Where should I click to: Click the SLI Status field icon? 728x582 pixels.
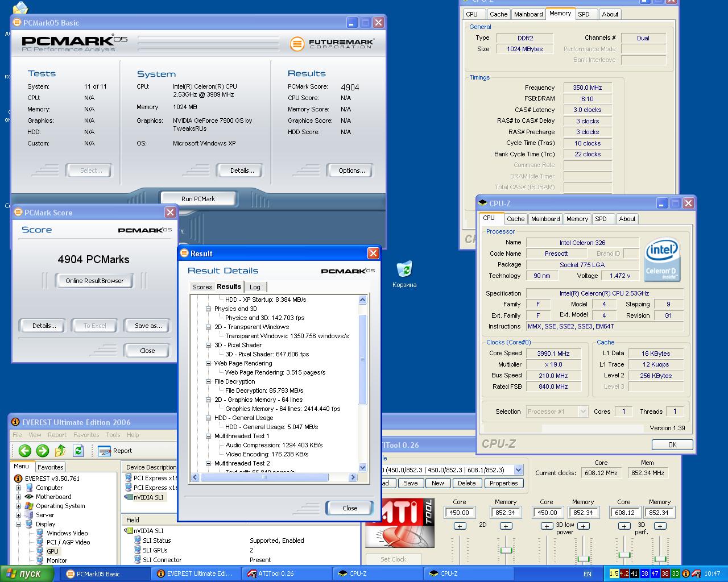click(138, 541)
